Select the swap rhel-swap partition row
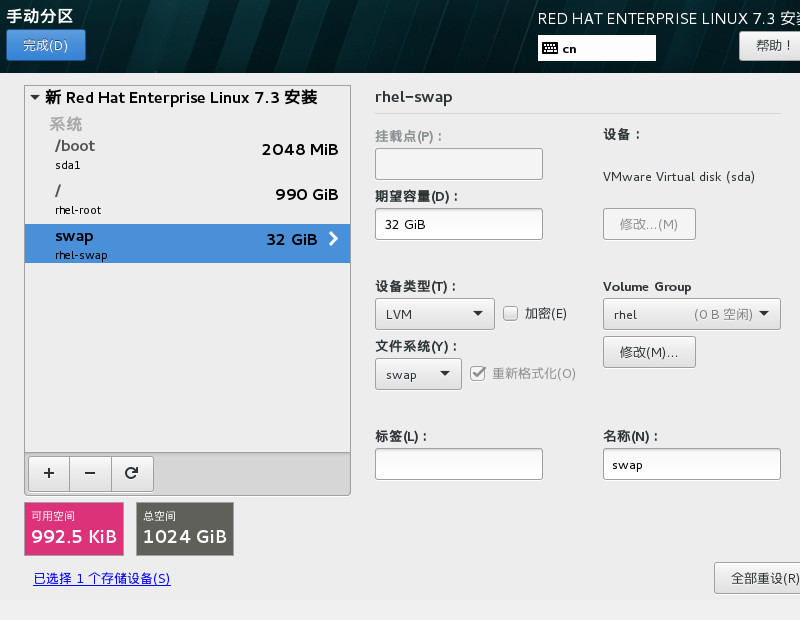The height and width of the screenshot is (620, 800). pos(187,243)
